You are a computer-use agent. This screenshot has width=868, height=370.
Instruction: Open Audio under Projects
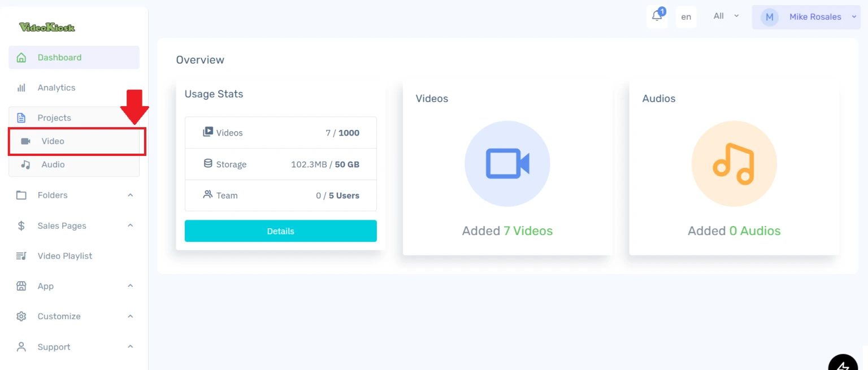[53, 165]
